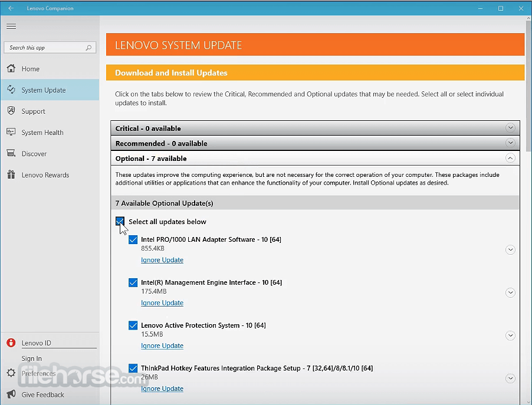
Task: Click the Search this app field
Action: (50, 48)
